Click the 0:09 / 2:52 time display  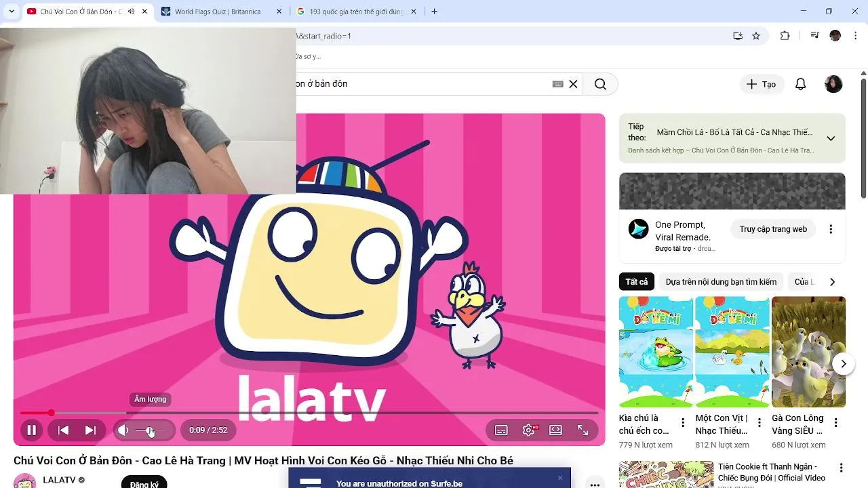pos(208,430)
